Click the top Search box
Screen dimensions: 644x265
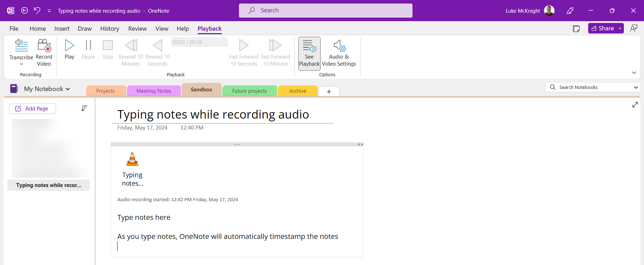point(326,11)
